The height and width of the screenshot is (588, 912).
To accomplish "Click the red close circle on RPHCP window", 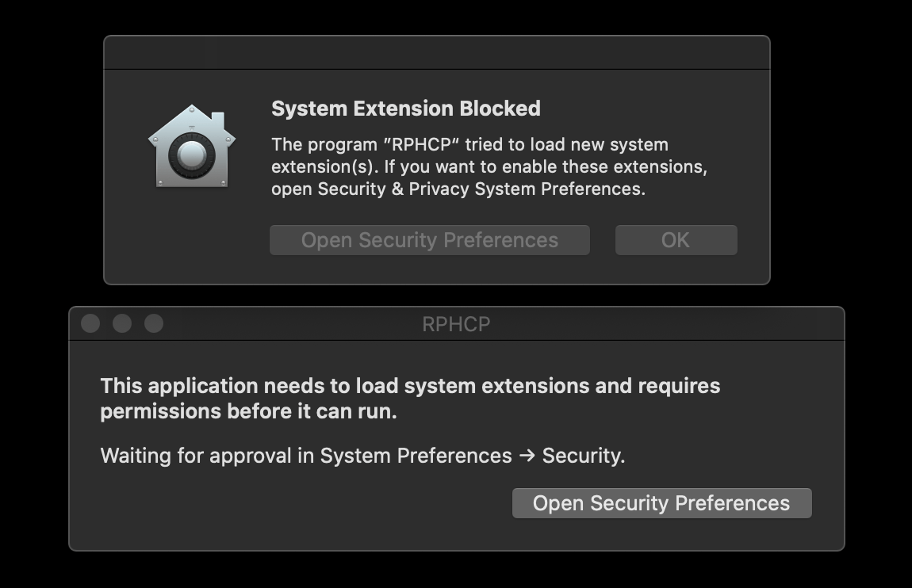I will click(91, 323).
